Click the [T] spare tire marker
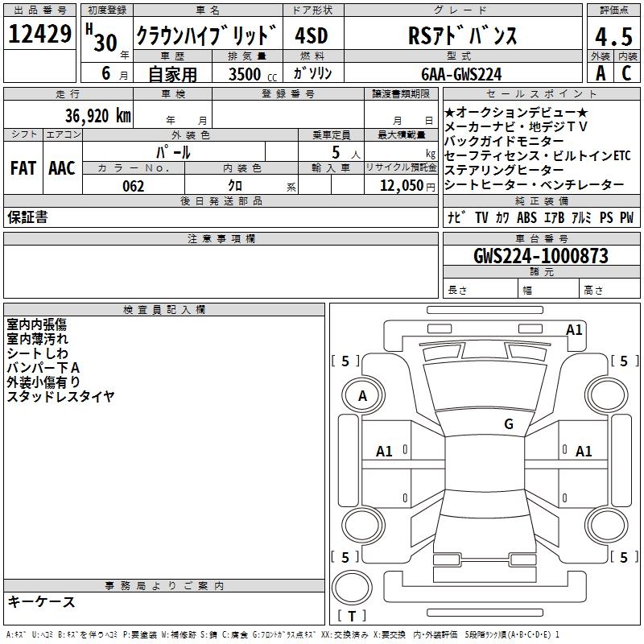644x644 pixels. click(x=351, y=617)
